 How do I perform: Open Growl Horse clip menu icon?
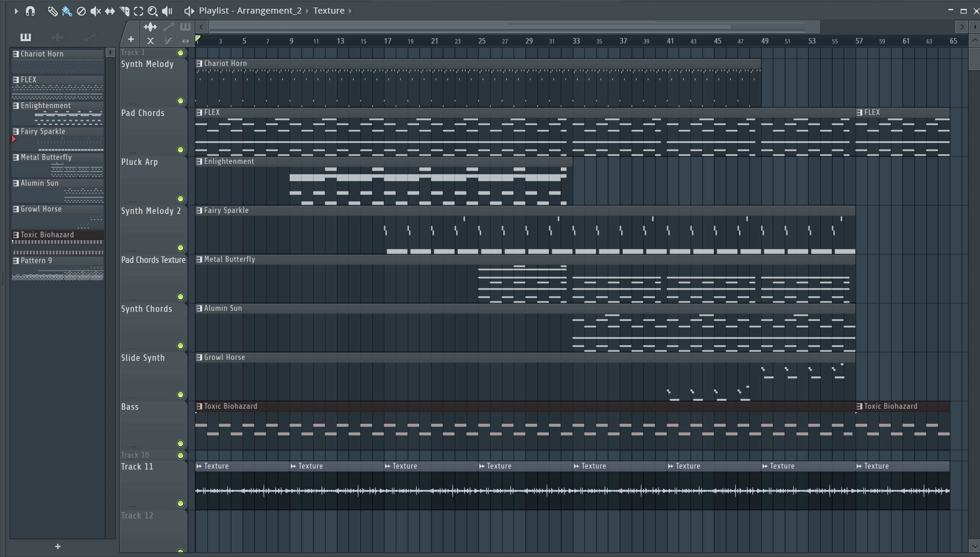(199, 357)
